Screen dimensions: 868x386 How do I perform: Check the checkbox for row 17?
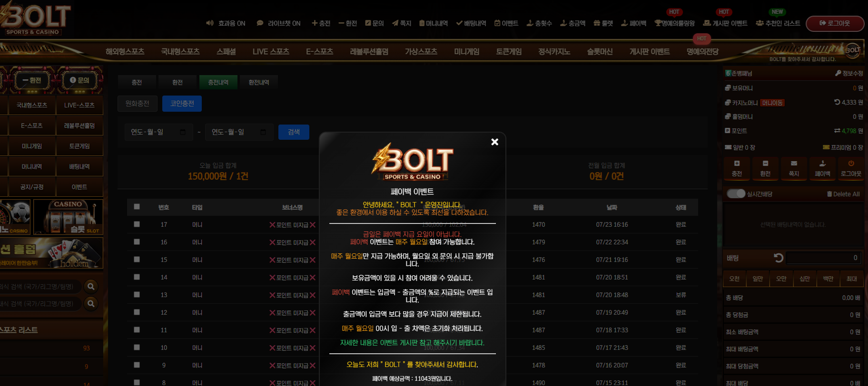(x=137, y=224)
